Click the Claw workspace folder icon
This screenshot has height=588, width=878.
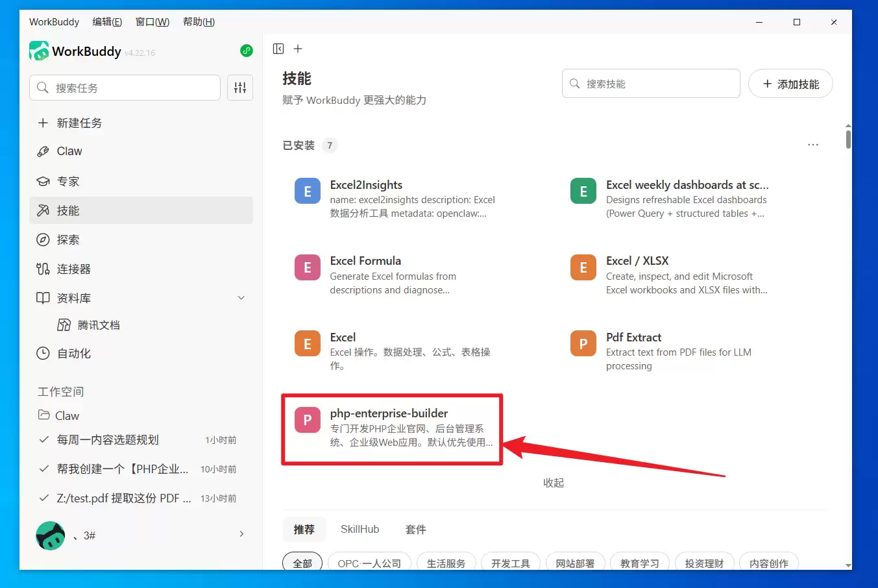43,415
